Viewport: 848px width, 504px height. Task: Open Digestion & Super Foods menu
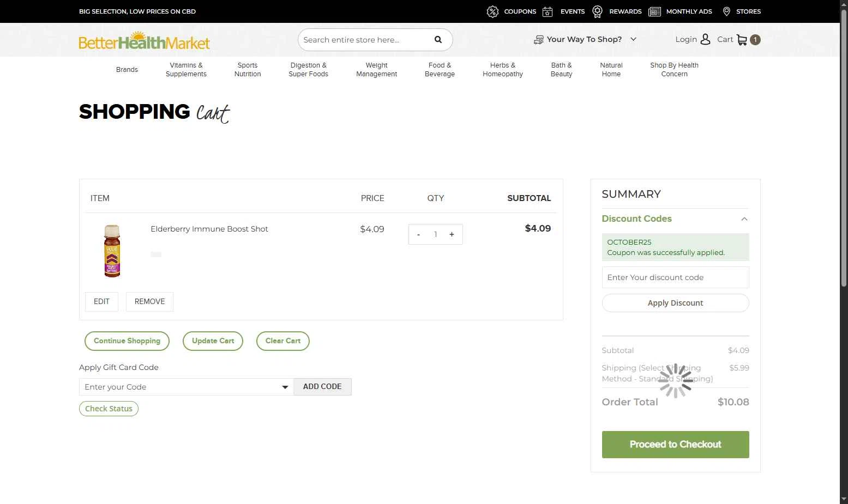tap(308, 70)
